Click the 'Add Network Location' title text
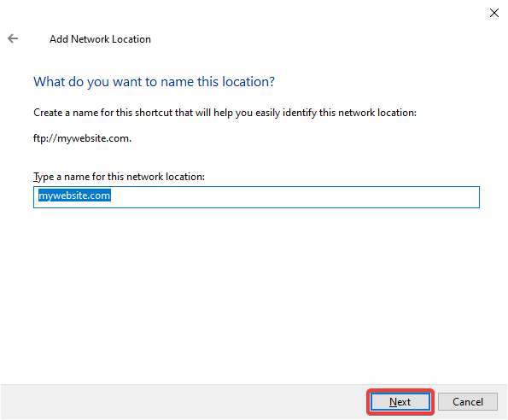508x420 pixels. click(x=100, y=39)
